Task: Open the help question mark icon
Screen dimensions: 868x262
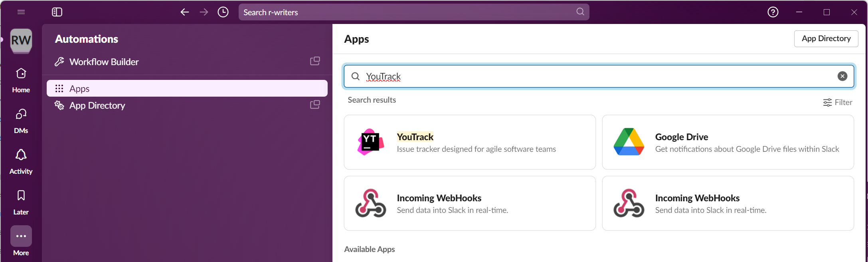Action: tap(773, 12)
